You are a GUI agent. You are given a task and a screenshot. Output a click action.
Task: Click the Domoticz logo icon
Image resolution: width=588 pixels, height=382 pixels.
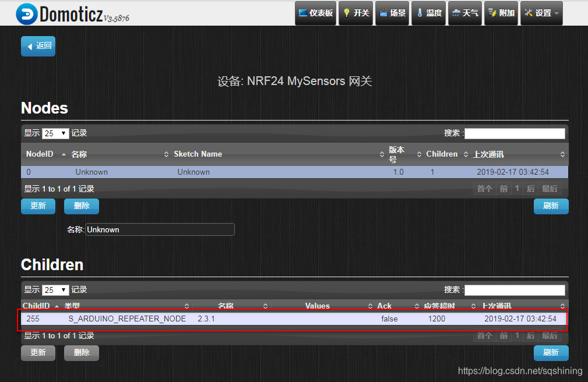[x=27, y=14]
